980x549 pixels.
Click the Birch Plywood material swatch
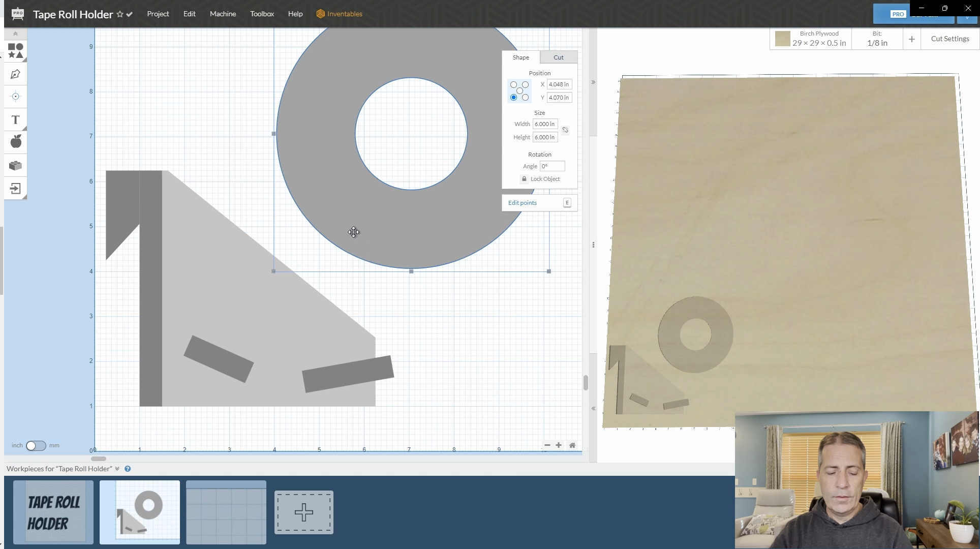[783, 39]
